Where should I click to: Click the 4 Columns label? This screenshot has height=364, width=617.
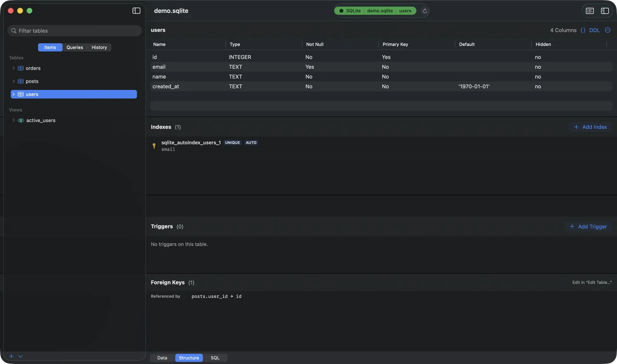point(563,30)
